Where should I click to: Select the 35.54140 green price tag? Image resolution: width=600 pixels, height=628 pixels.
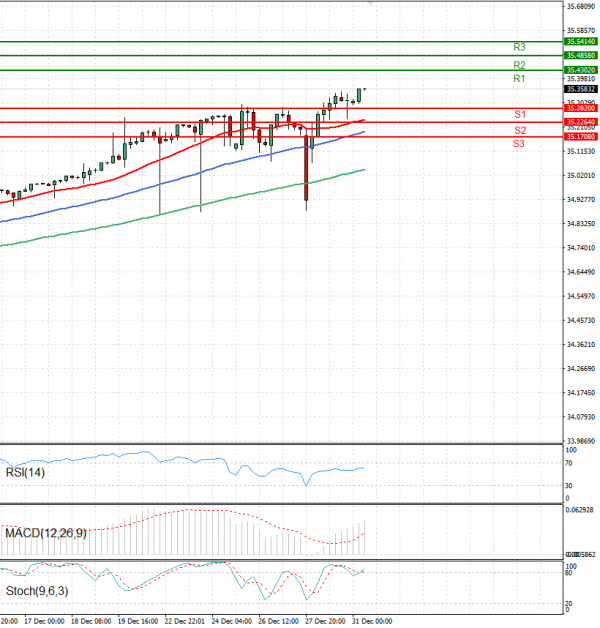581,42
